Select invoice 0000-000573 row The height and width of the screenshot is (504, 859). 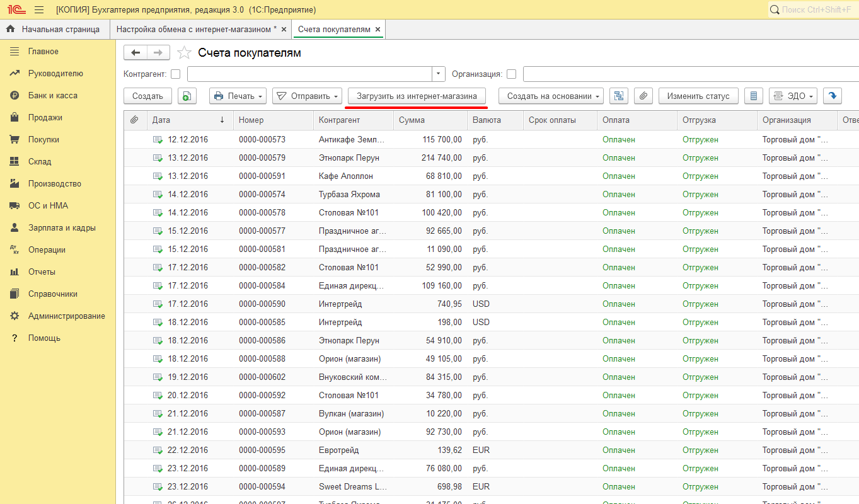492,139
